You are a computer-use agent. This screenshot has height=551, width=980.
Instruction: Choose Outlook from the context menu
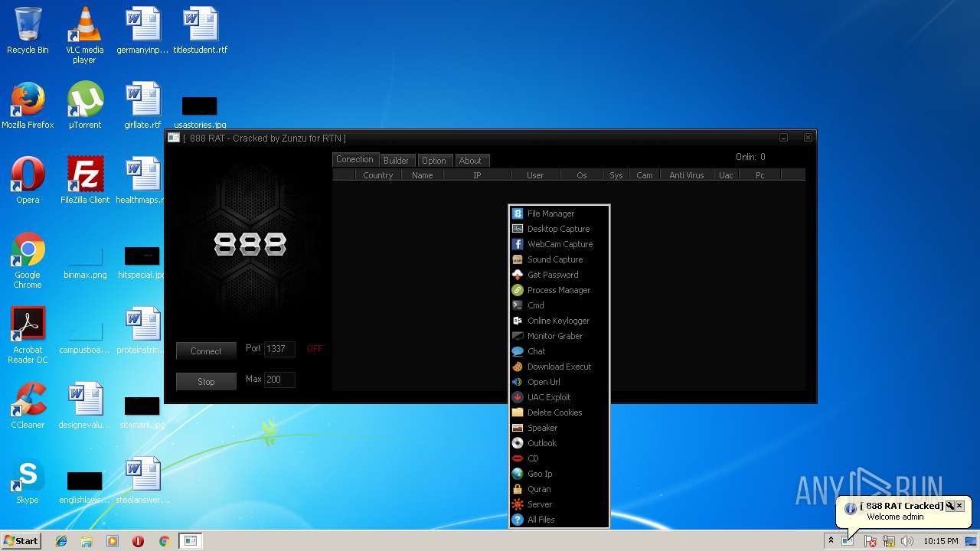tap(559, 443)
